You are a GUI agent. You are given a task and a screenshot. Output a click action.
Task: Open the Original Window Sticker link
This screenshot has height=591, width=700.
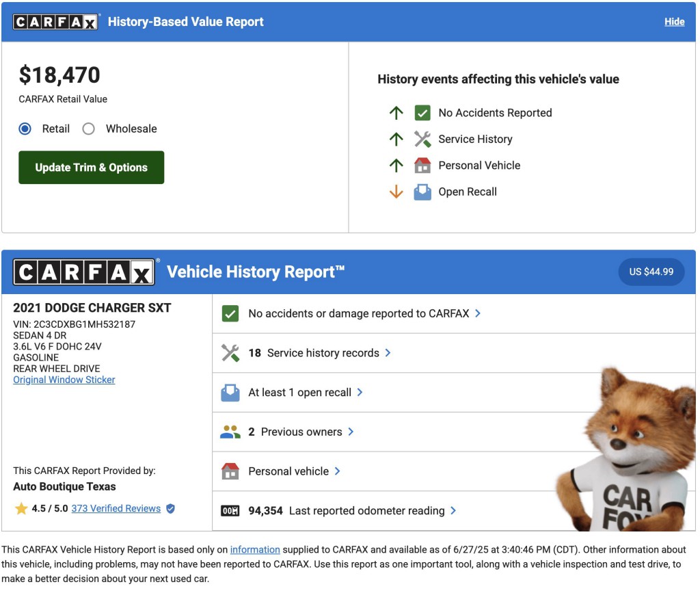[x=64, y=380]
